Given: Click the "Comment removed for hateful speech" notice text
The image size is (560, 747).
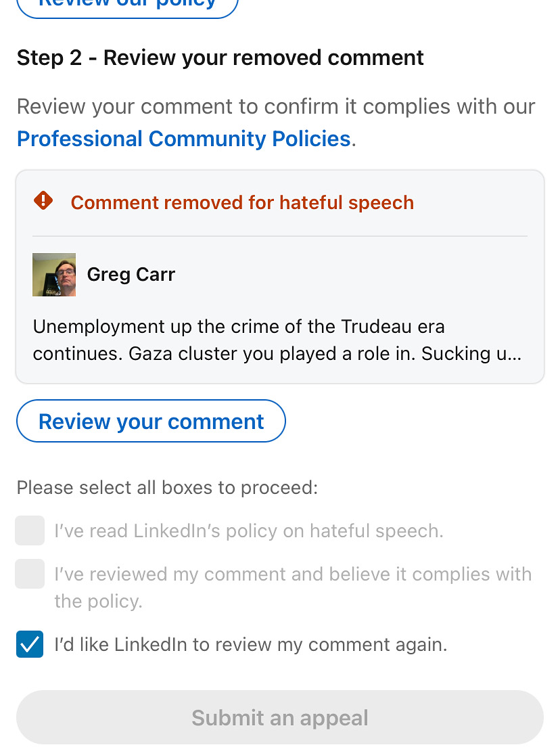Looking at the screenshot, I should [x=241, y=202].
